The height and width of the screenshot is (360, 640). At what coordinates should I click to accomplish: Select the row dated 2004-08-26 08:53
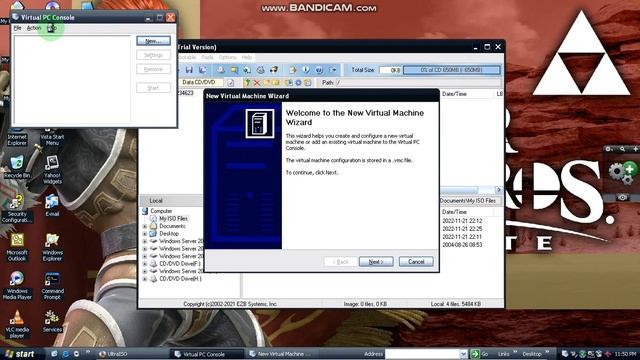click(x=462, y=245)
